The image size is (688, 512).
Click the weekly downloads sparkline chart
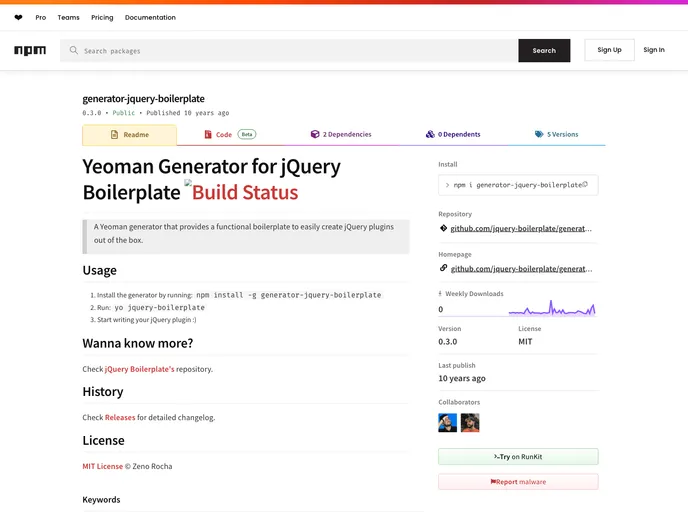(x=552, y=308)
